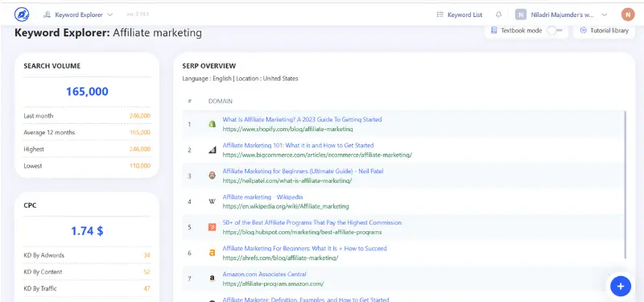Open Affiliate Marketing 101 BigCommerce link
This screenshot has height=302, width=644.
(x=298, y=146)
